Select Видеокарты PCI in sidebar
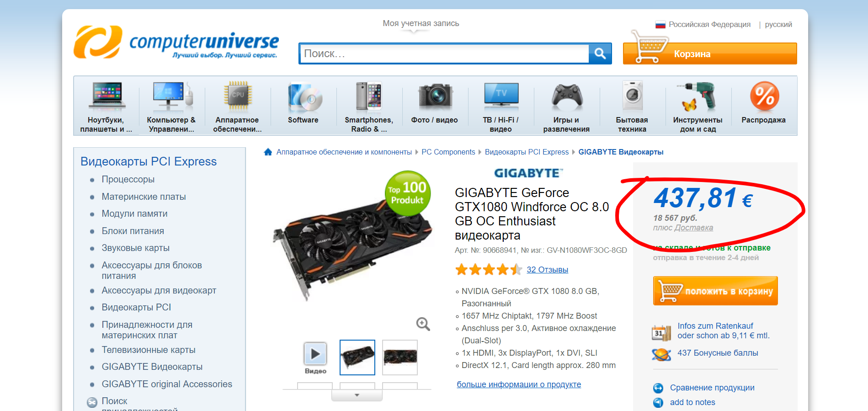Image resolution: width=868 pixels, height=411 pixels. pyautogui.click(x=136, y=307)
